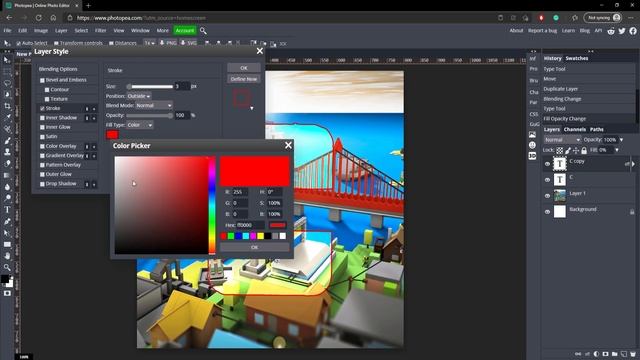Select the Blur drop tool

click(x=7, y=187)
